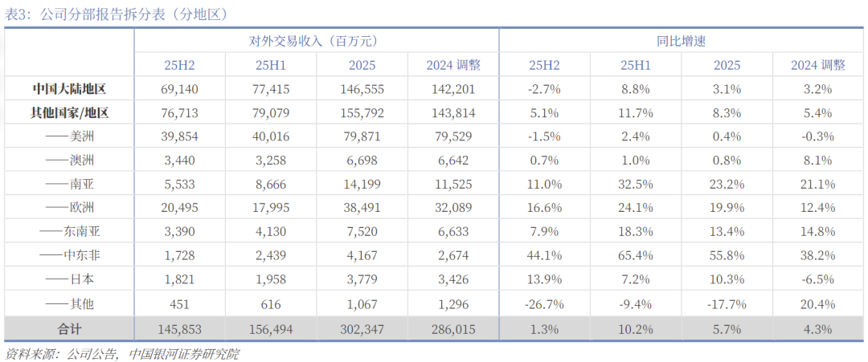Click the -2.7% growth cell
868x362 pixels.
click(544, 88)
